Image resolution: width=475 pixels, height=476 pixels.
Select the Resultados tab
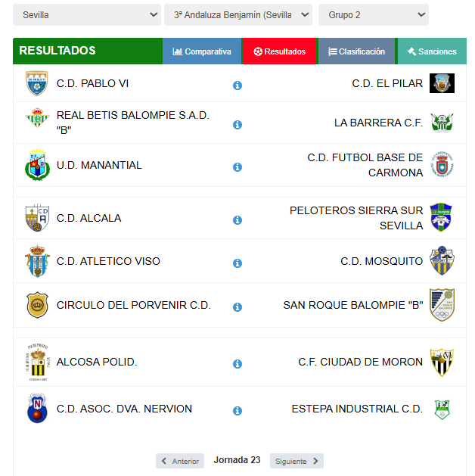[279, 51]
